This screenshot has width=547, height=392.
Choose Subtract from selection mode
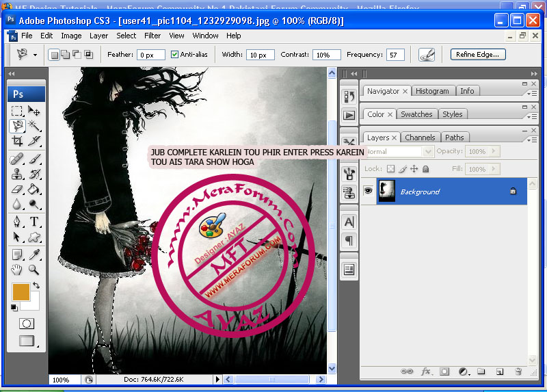pos(77,55)
